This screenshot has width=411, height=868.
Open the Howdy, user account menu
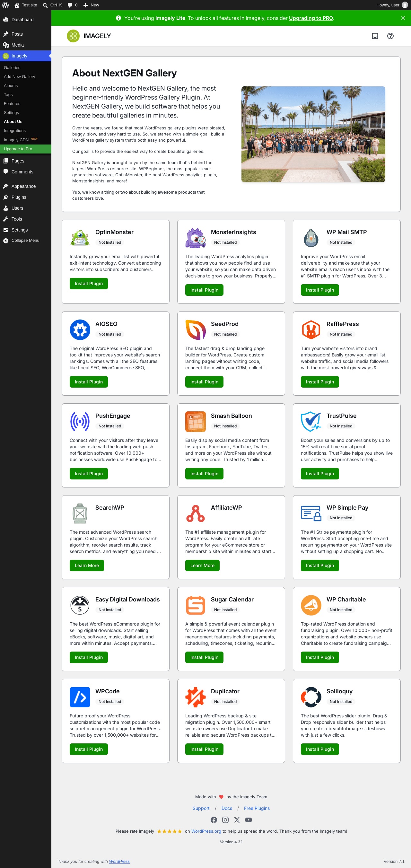(x=392, y=5)
